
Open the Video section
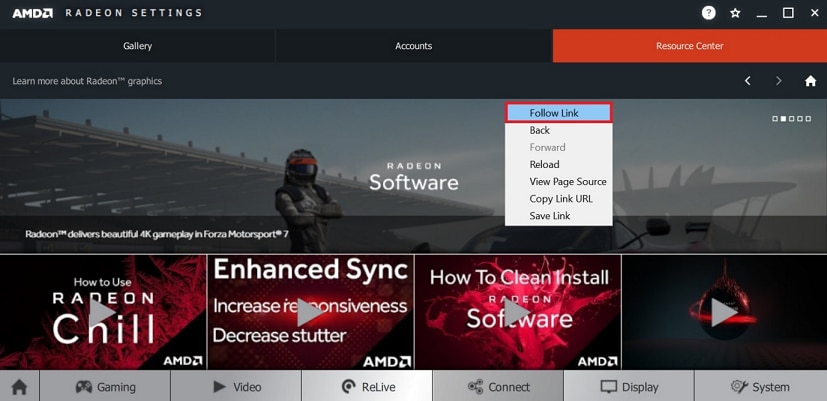coord(236,387)
